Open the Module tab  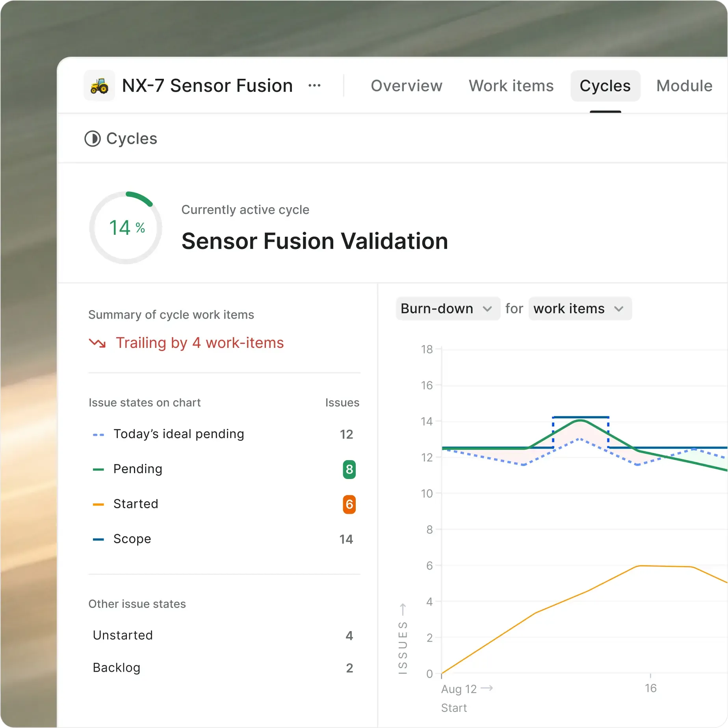click(x=684, y=85)
